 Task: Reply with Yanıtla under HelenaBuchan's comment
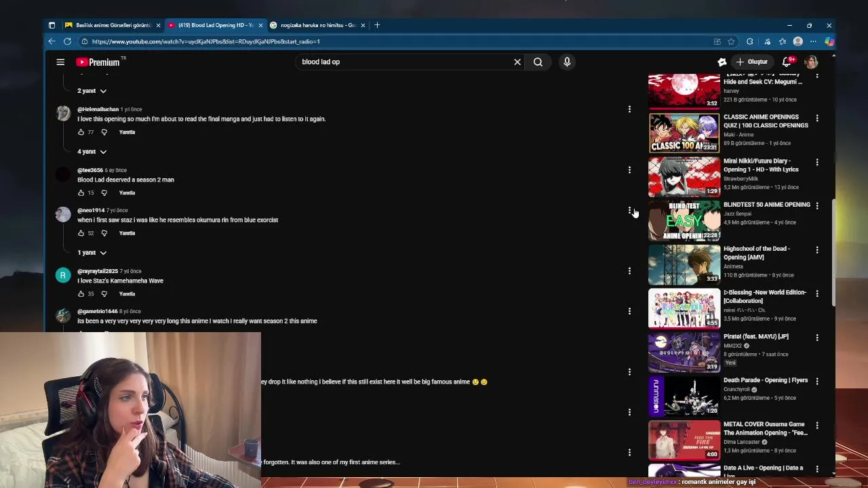[127, 132]
